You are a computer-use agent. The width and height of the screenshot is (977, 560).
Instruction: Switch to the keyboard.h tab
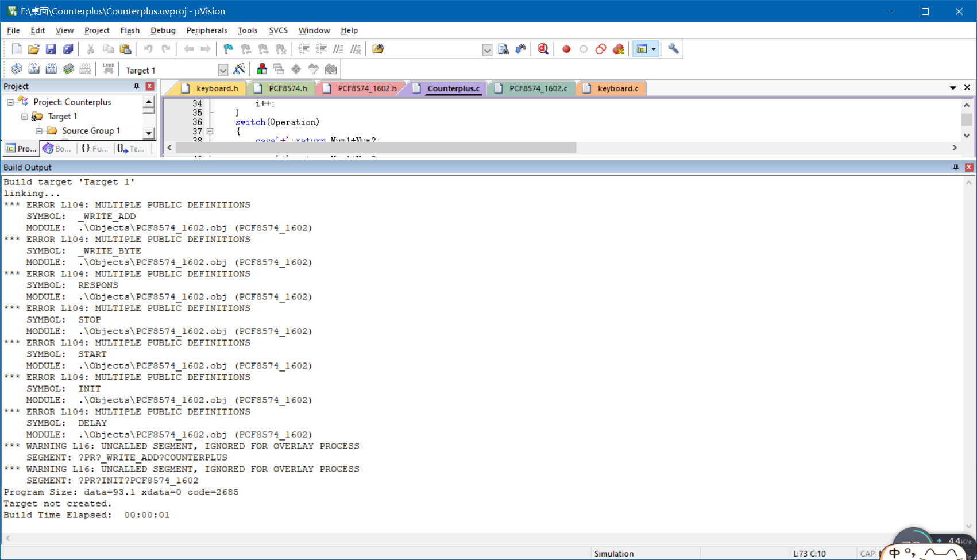coord(210,88)
